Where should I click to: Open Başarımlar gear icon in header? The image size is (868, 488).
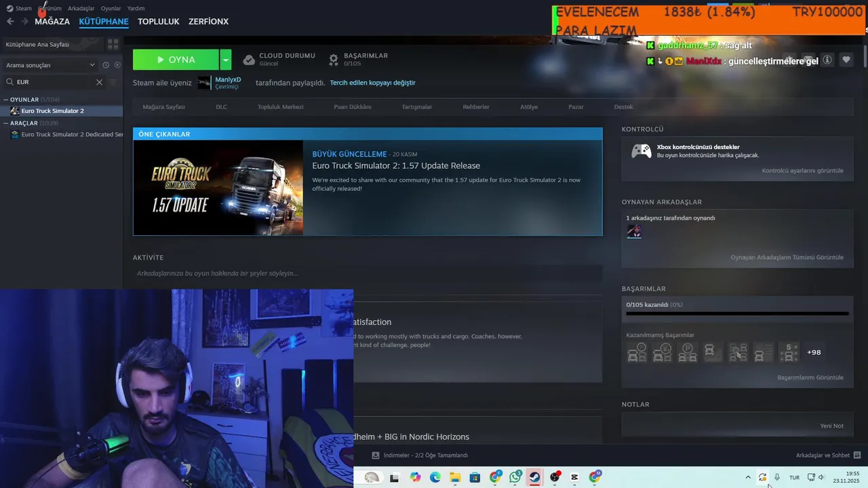334,60
